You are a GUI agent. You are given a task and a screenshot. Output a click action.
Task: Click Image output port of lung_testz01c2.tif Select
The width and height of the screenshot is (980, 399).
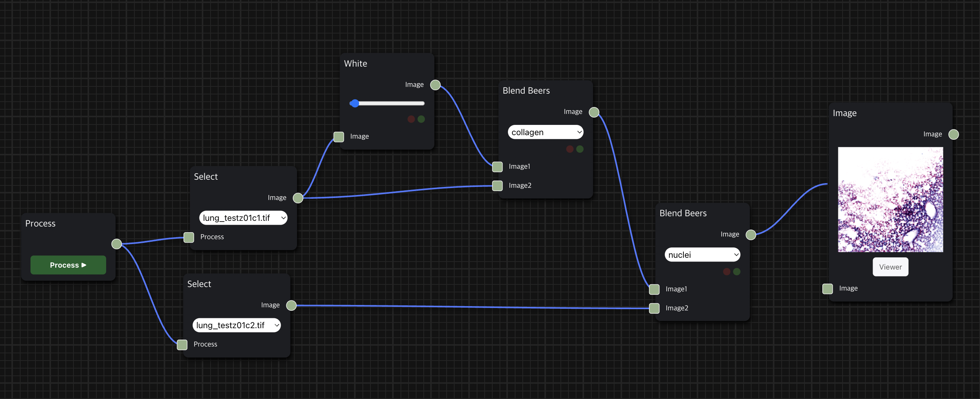click(291, 305)
